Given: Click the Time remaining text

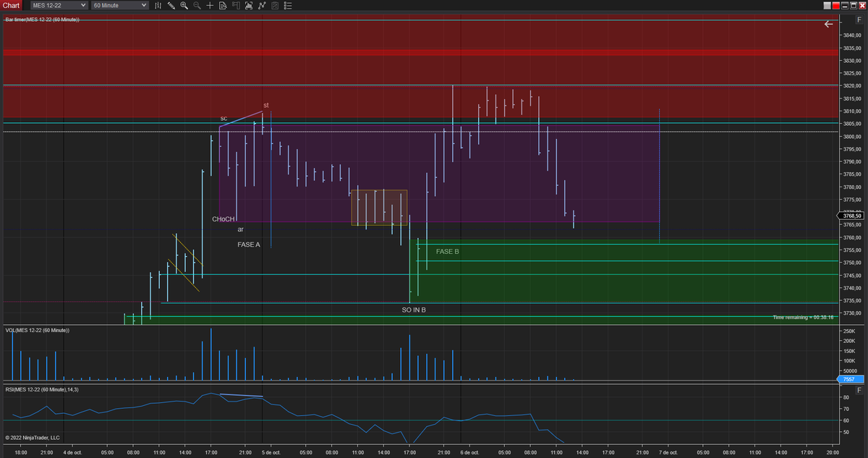Looking at the screenshot, I should click(802, 317).
